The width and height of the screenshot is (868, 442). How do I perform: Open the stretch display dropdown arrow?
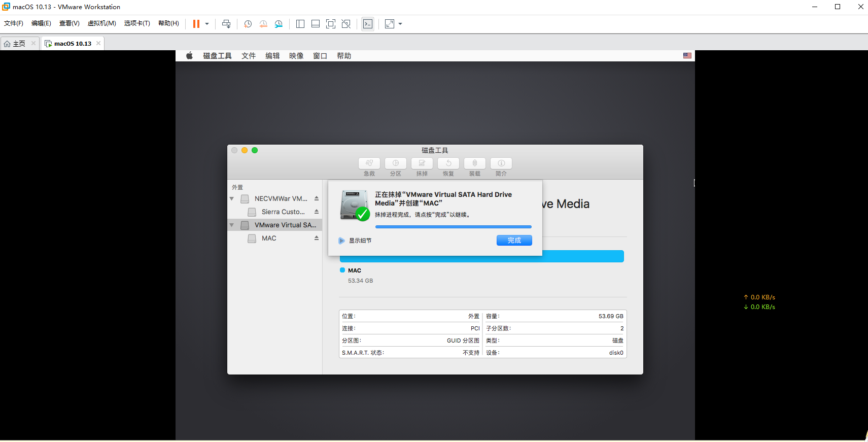tap(400, 24)
